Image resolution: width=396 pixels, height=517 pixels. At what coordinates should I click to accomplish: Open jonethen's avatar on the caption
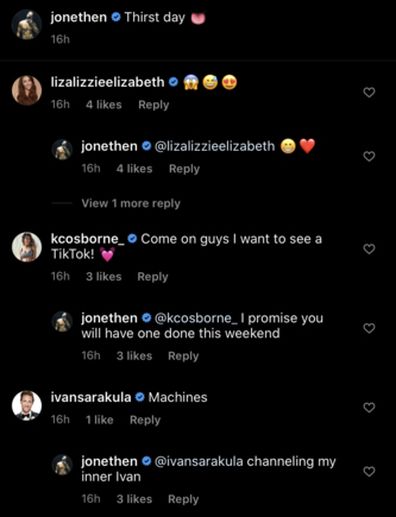coord(27,25)
